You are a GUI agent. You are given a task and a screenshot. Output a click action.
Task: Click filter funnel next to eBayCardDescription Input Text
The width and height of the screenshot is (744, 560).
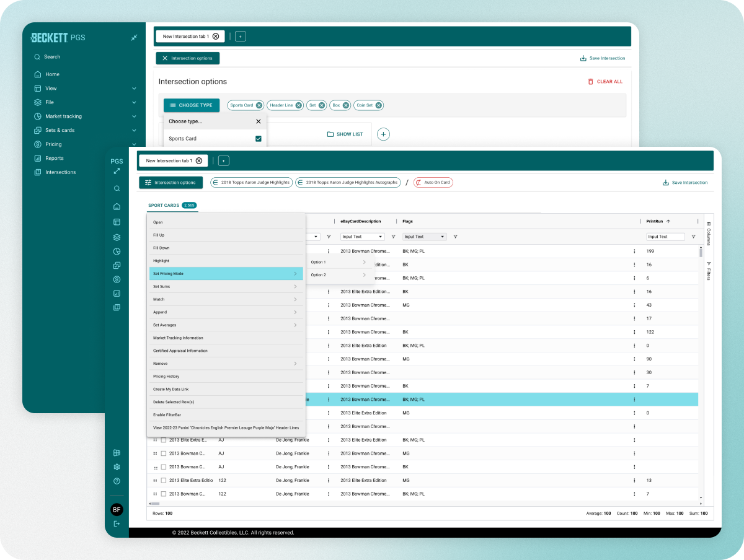[393, 237]
